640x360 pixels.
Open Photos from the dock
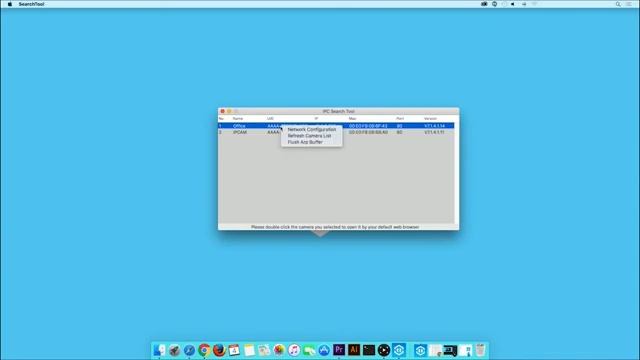coord(279,350)
